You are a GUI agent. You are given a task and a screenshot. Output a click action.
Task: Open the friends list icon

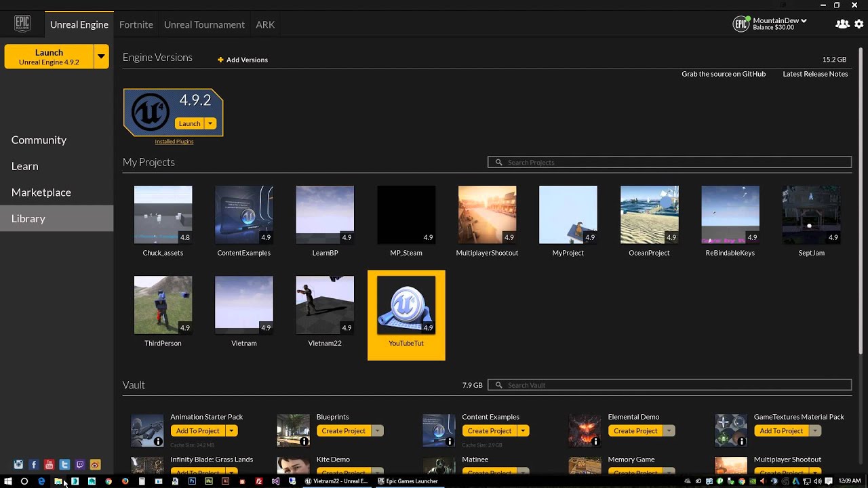click(842, 24)
